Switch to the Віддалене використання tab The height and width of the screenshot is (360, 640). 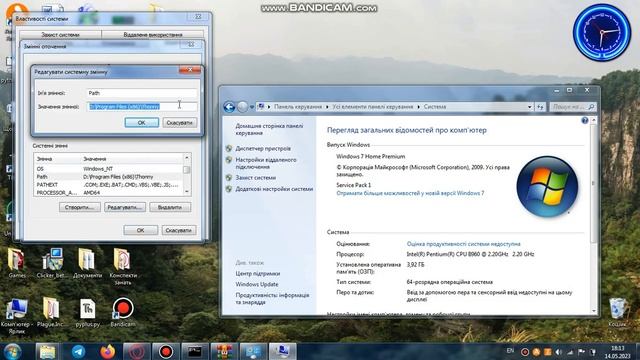click(153, 35)
